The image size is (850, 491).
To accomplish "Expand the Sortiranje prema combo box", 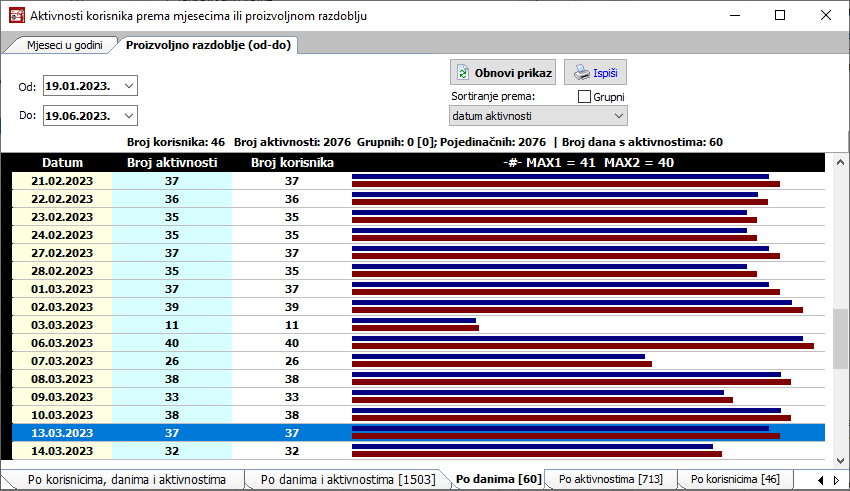I will point(618,117).
